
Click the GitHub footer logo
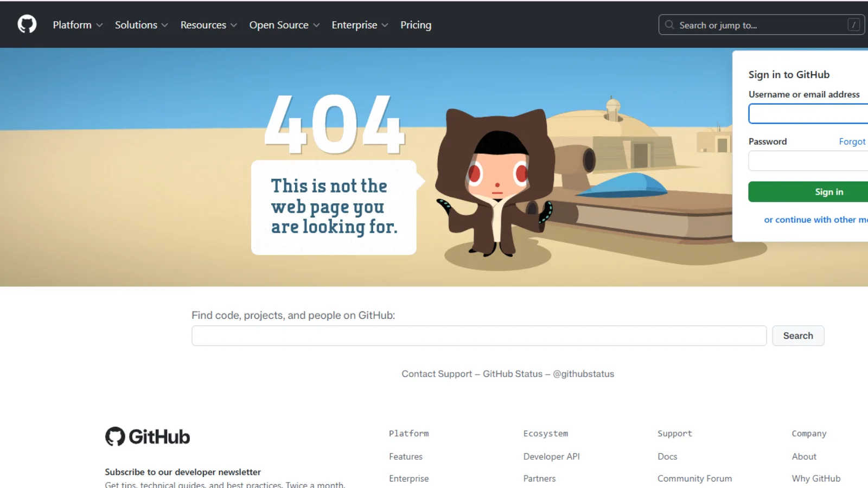pyautogui.click(x=148, y=436)
